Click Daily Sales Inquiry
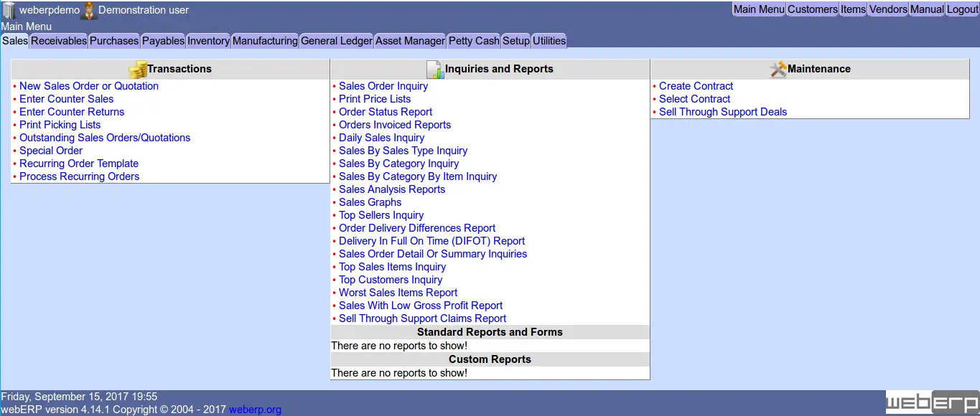Viewport: 980px width, 416px height. point(382,138)
